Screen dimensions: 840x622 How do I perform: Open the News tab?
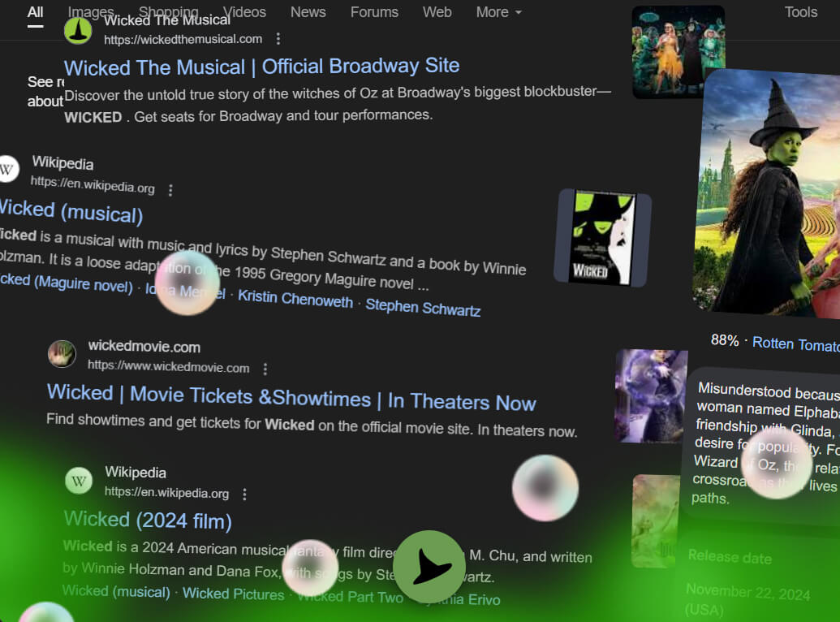tap(308, 12)
